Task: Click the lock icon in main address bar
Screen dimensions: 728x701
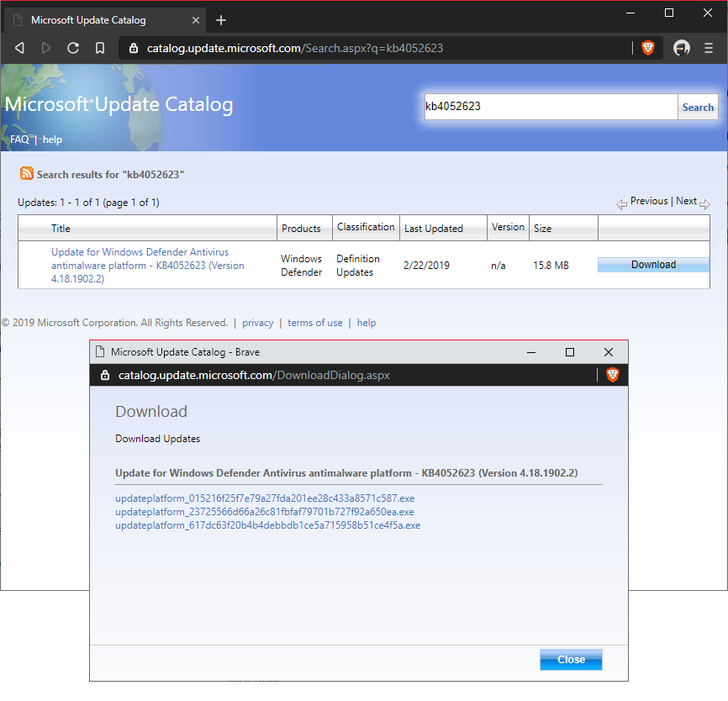Action: (x=134, y=48)
